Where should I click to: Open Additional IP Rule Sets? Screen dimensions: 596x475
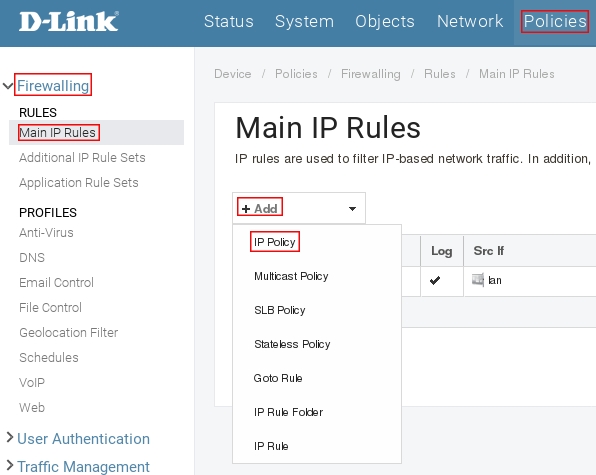tap(82, 157)
